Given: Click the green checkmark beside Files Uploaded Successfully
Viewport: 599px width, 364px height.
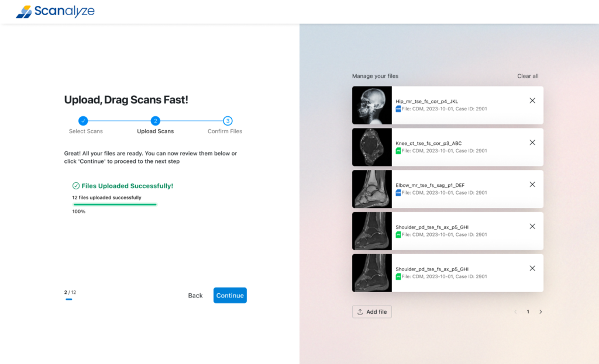Looking at the screenshot, I should point(76,186).
